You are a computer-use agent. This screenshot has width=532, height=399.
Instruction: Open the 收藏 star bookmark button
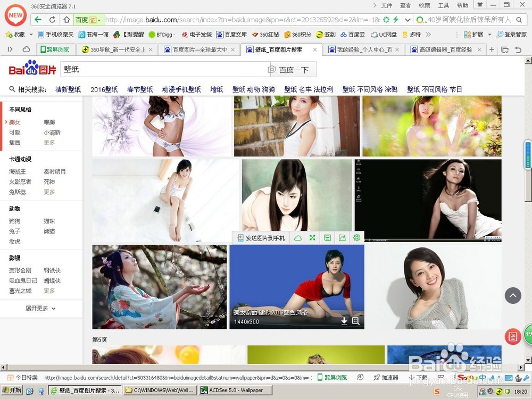(15, 35)
